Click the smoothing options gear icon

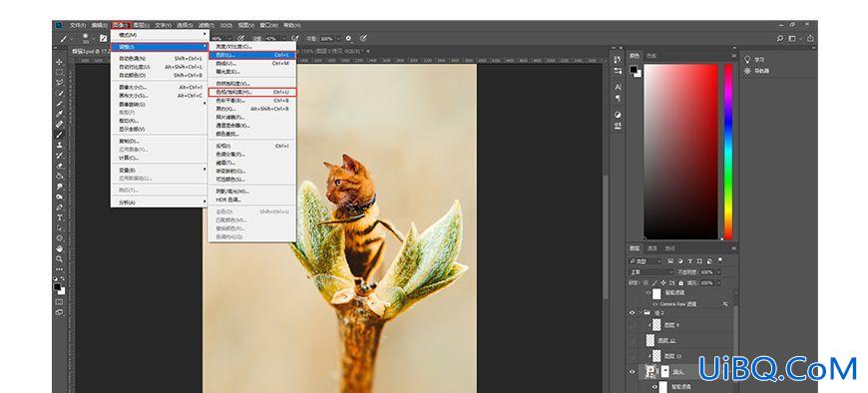348,39
